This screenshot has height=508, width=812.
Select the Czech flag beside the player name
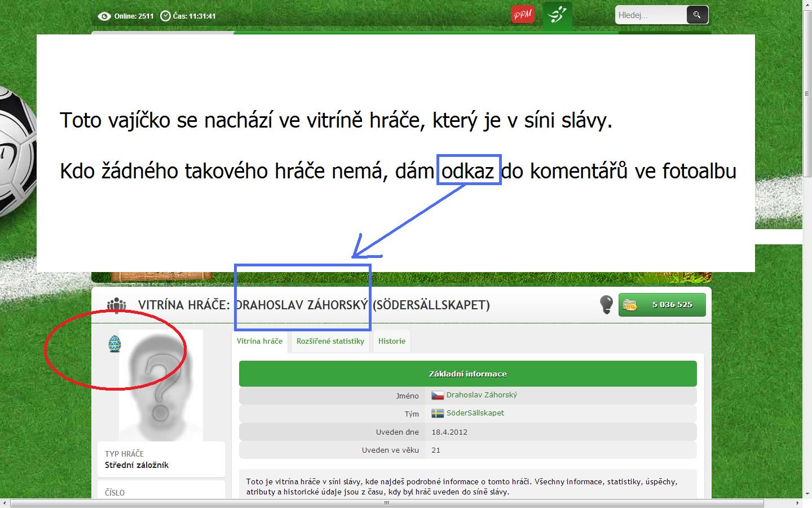point(438,395)
